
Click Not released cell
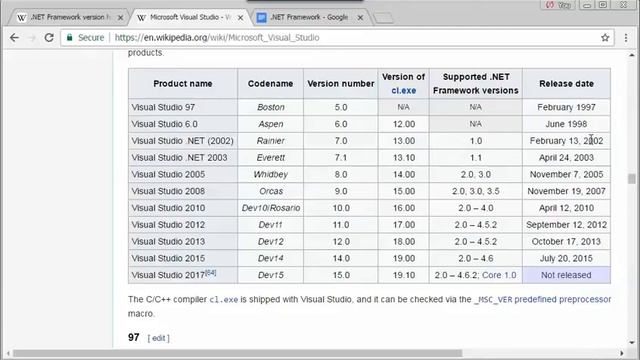point(567,275)
